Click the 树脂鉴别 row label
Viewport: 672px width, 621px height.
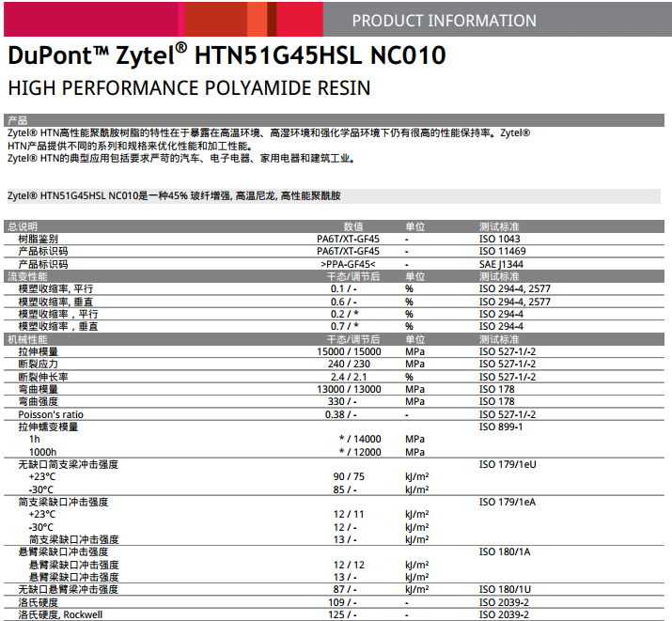point(38,239)
